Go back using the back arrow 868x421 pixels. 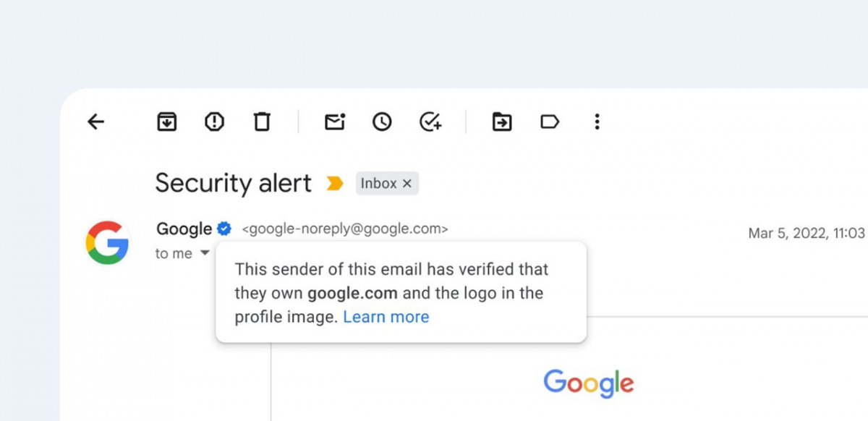click(95, 122)
